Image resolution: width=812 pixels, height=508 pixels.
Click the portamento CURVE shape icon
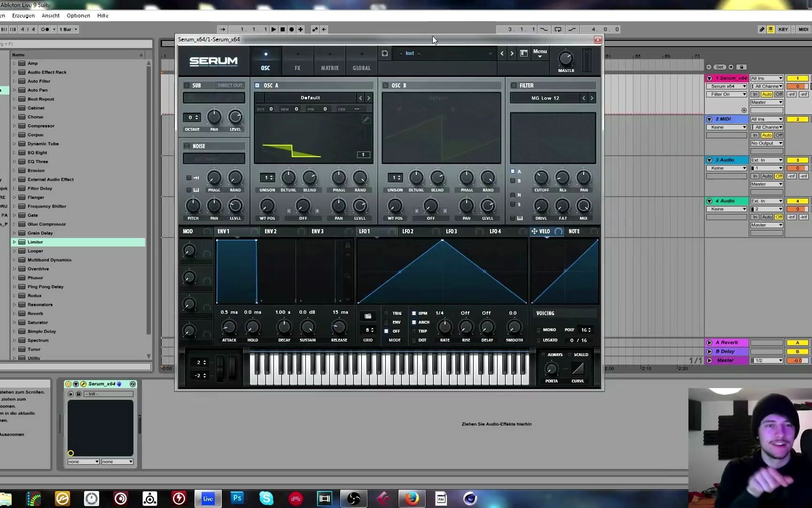point(578,368)
